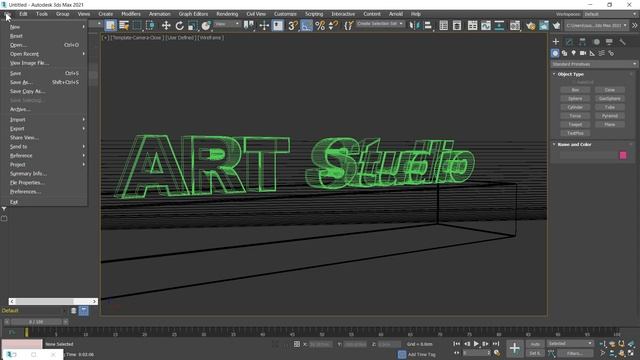Open the Schematic View

pos(499,26)
